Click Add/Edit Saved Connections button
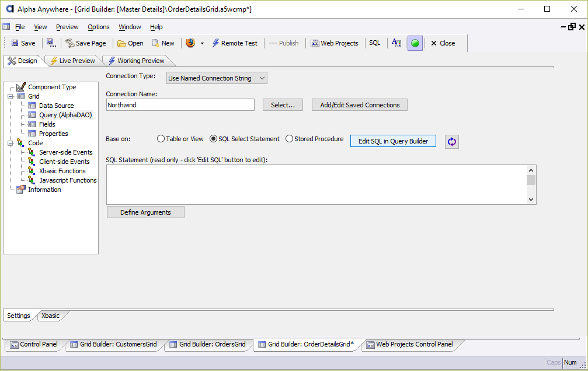Viewport: 588px width, 371px height. tap(360, 105)
